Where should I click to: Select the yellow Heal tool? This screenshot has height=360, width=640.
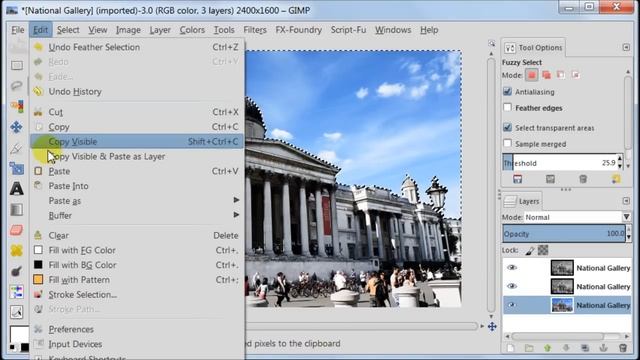tap(17, 251)
